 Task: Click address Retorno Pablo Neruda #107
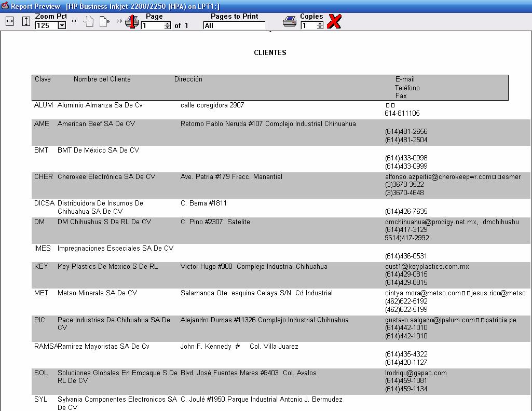pos(222,124)
